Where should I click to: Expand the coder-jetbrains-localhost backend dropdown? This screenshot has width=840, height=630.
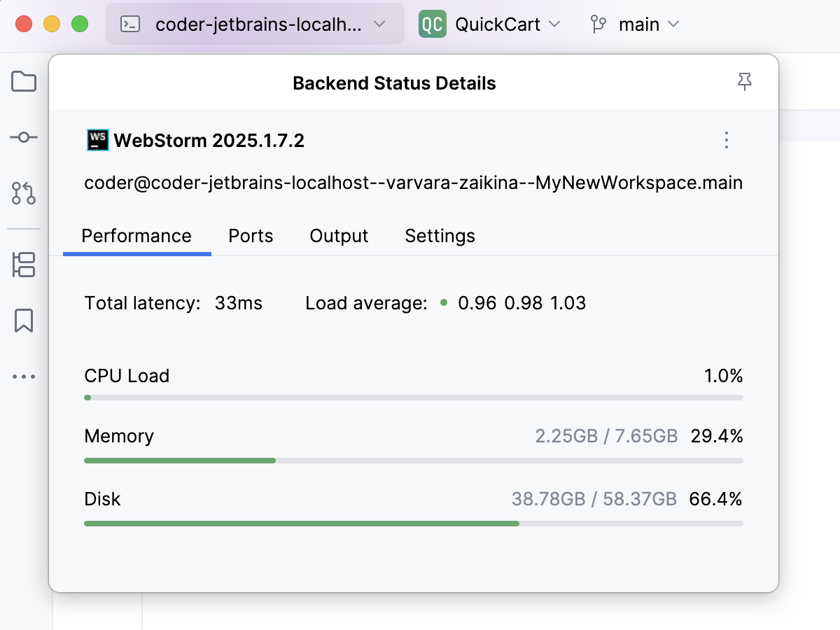(255, 24)
